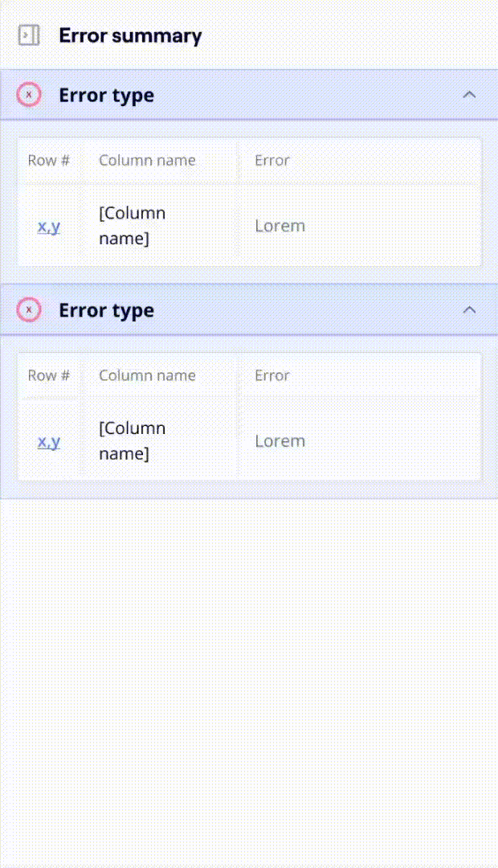
Task: Select the Error column header in first table
Action: tap(272, 160)
